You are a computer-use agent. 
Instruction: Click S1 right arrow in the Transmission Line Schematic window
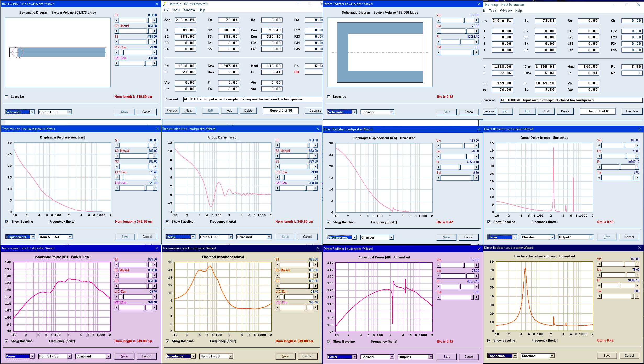(x=155, y=20)
